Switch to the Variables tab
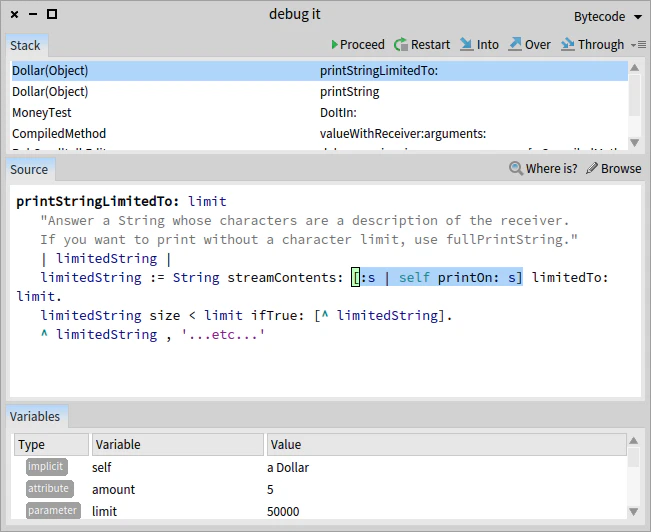 tap(35, 417)
